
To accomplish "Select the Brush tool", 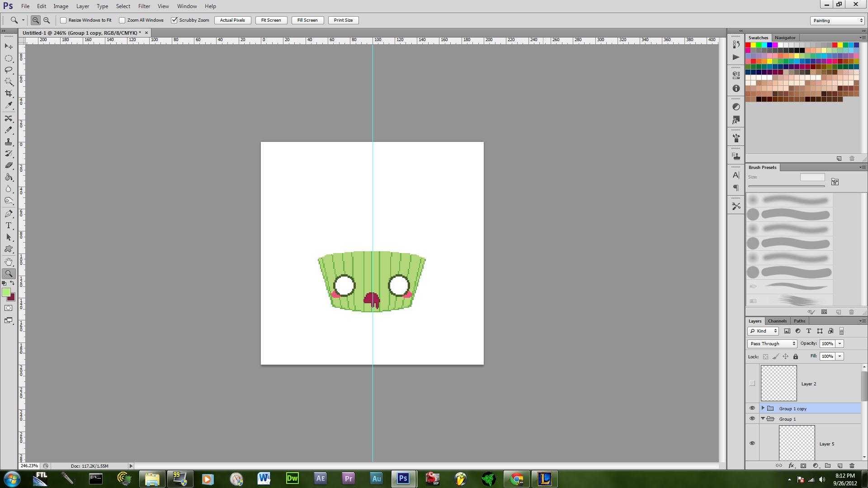I will tap(9, 130).
